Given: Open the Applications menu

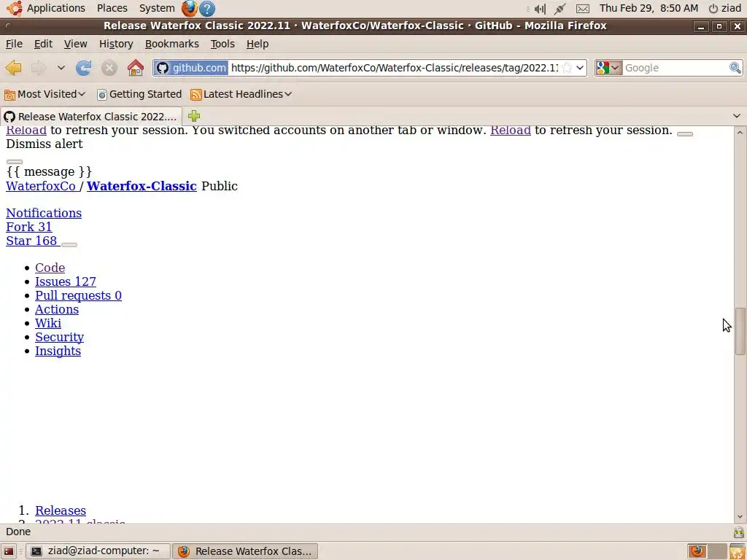Looking at the screenshot, I should 47,8.
